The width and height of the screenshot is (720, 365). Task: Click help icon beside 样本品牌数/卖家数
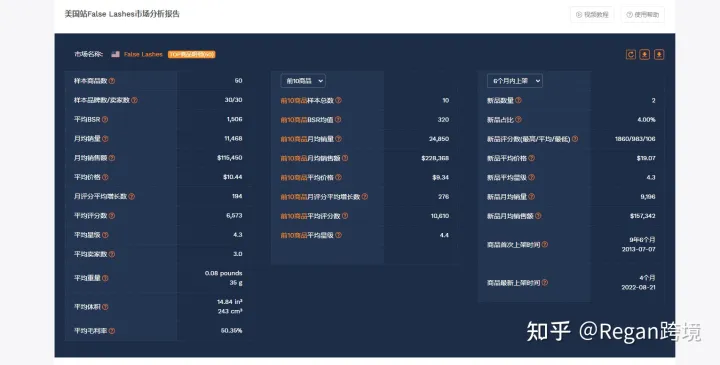pos(135,100)
